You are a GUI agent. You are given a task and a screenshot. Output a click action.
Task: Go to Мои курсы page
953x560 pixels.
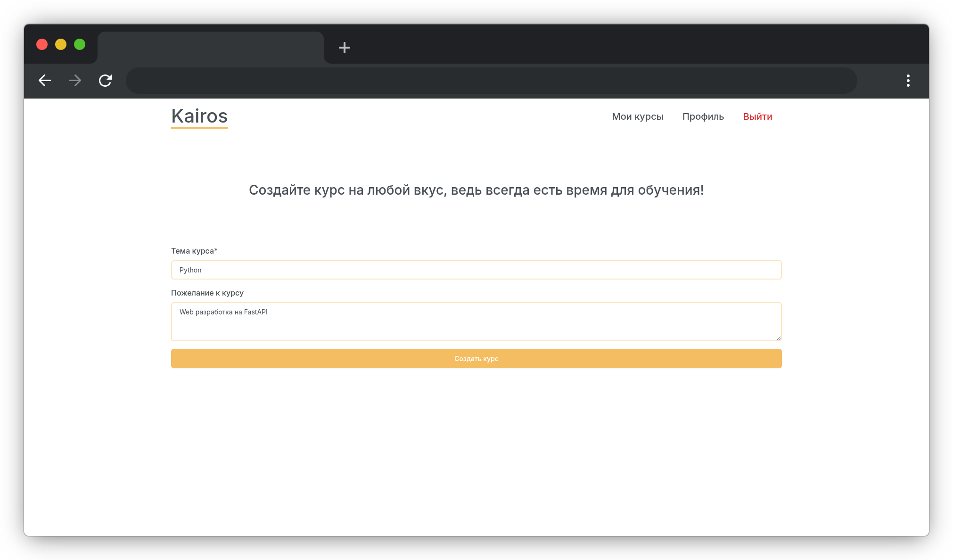tap(637, 116)
